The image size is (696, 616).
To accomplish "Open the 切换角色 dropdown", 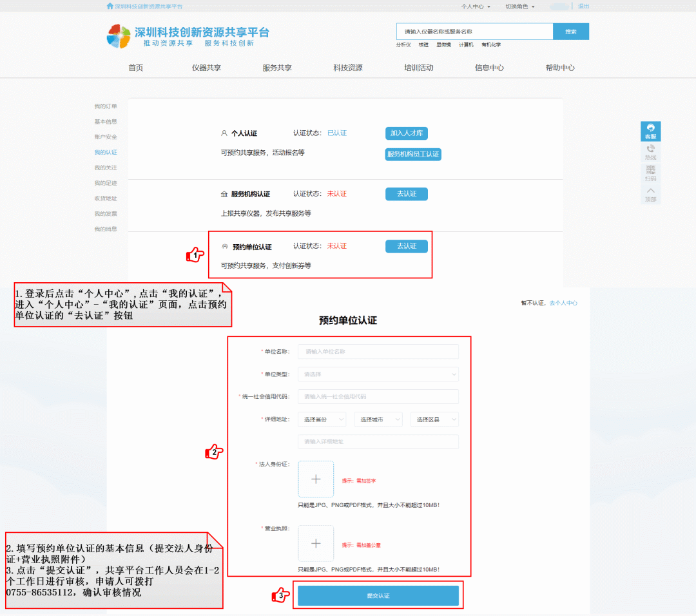I will pyautogui.click(x=522, y=6).
